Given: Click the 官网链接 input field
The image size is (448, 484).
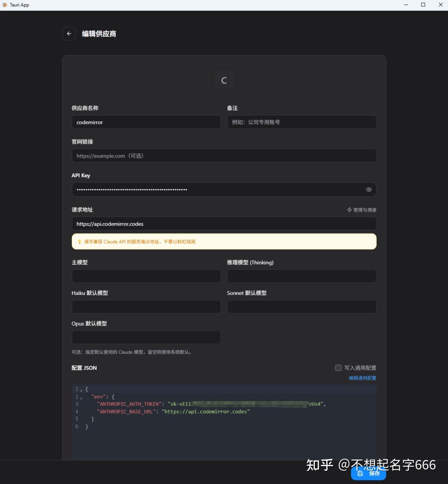Looking at the screenshot, I should tap(224, 156).
